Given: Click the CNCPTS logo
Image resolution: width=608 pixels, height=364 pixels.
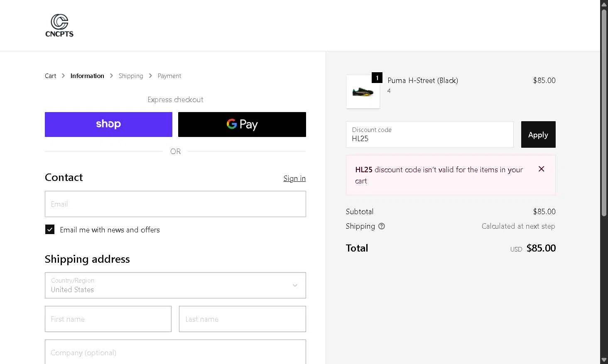Looking at the screenshot, I should (x=59, y=26).
